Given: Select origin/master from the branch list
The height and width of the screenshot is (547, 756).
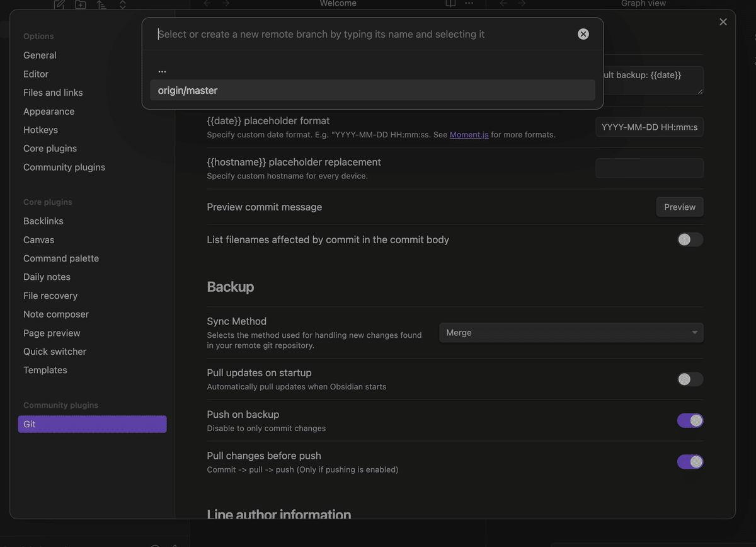Looking at the screenshot, I should (x=372, y=90).
